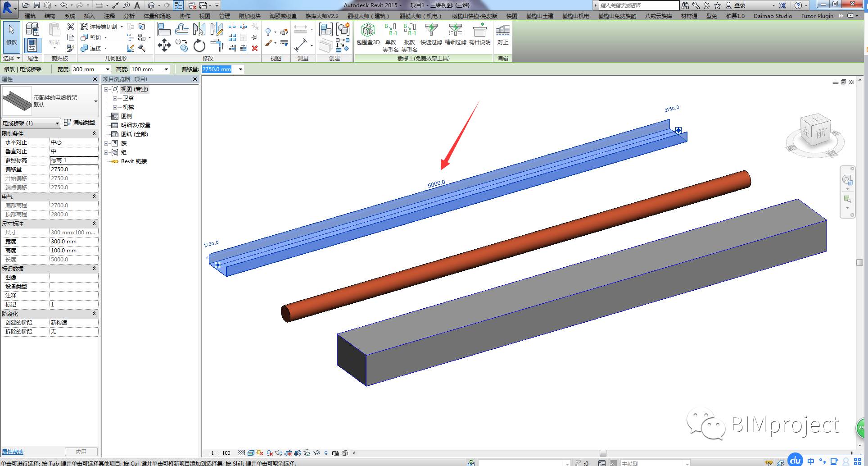Screen dimensions: 868x466
Task: Open the Fuzor Plugin tab
Action: click(x=817, y=16)
